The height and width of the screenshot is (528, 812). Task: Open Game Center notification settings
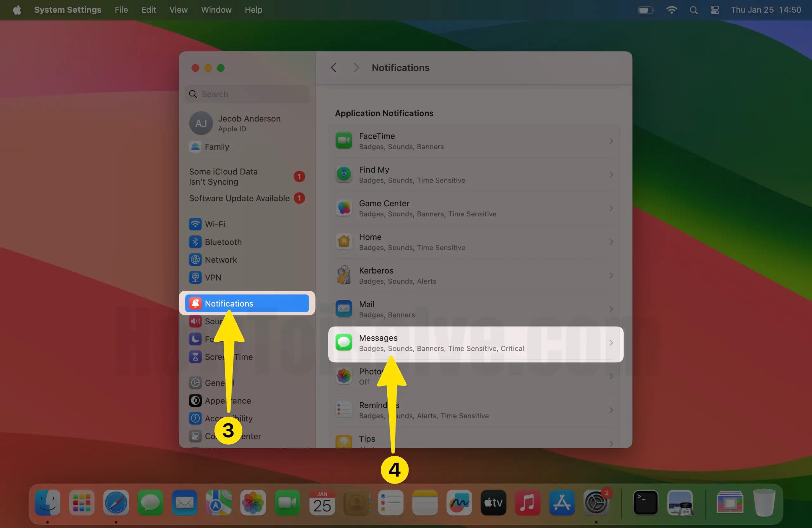[474, 208]
